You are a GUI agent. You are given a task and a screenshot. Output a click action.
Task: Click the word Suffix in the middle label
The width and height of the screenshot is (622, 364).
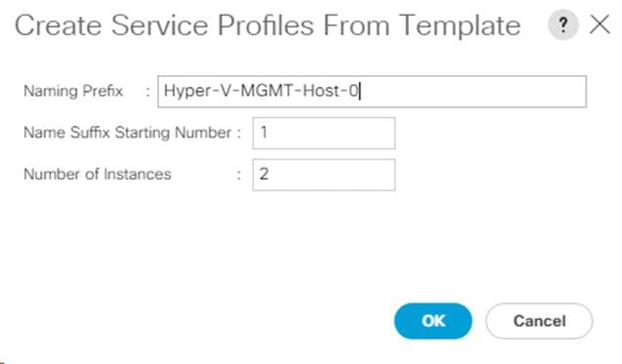click(90, 133)
